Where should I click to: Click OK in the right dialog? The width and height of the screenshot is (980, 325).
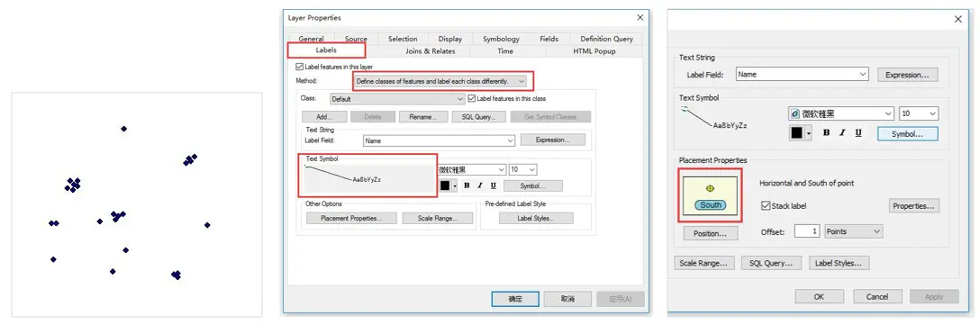click(820, 297)
